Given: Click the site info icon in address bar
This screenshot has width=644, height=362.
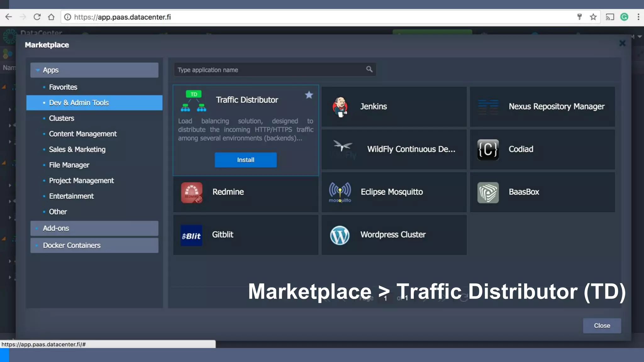Looking at the screenshot, I should tap(67, 17).
